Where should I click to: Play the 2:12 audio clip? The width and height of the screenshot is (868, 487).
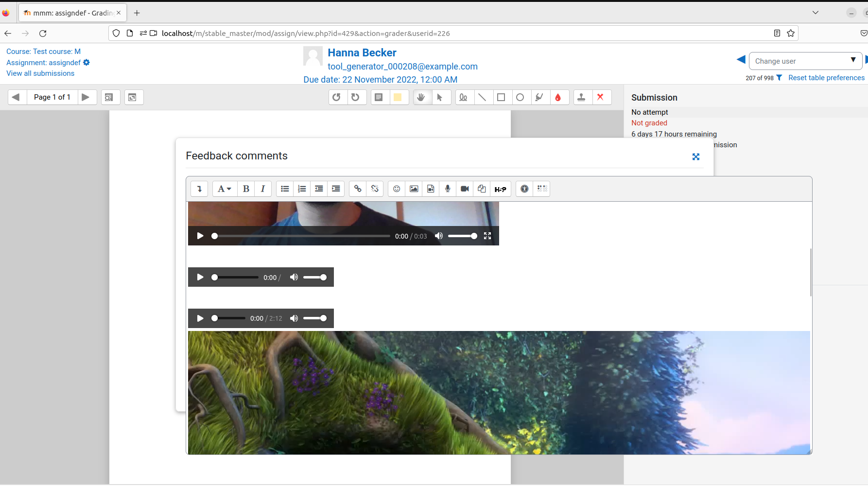point(200,318)
